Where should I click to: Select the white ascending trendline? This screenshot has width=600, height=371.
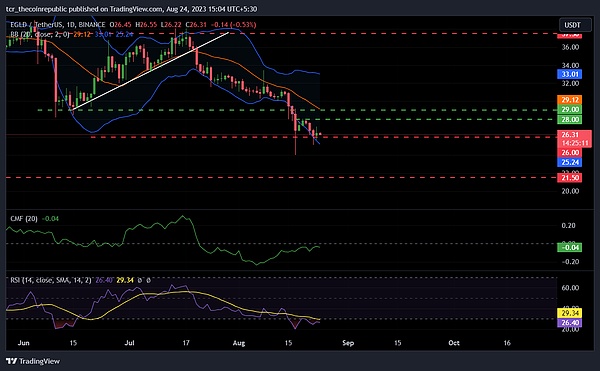pos(150,72)
